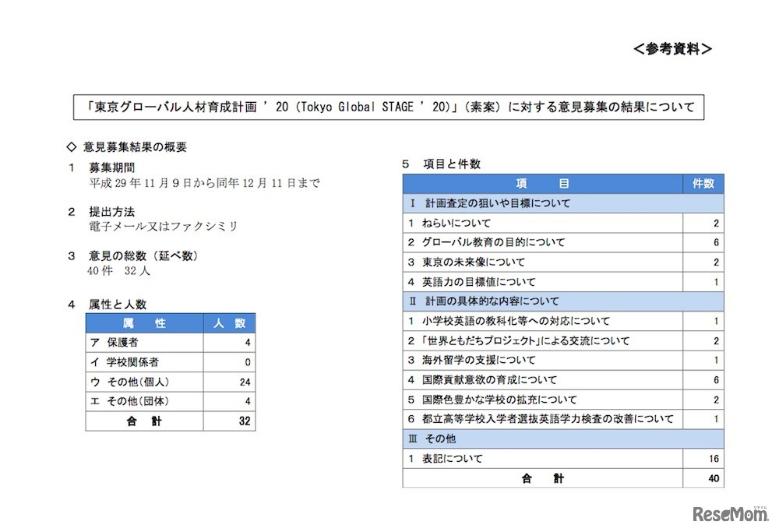
Task: Click the グローバル教育の目的について row
Action: [x=514, y=242]
